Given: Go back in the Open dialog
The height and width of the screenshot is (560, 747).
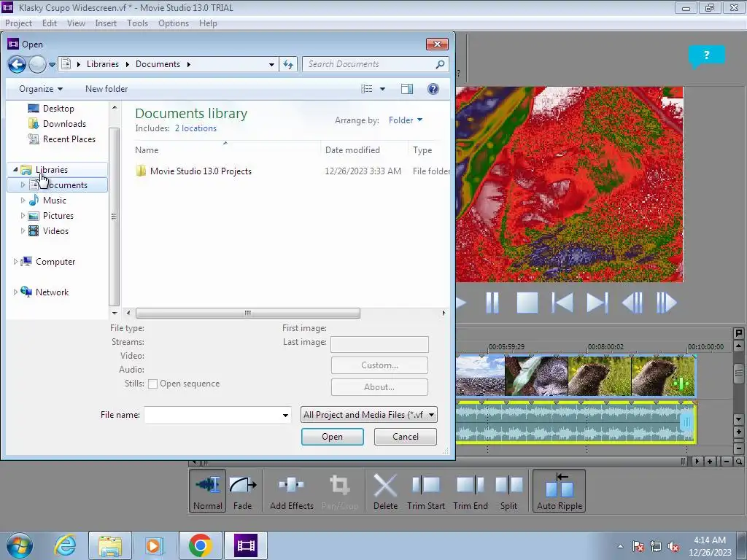Looking at the screenshot, I should 18,64.
